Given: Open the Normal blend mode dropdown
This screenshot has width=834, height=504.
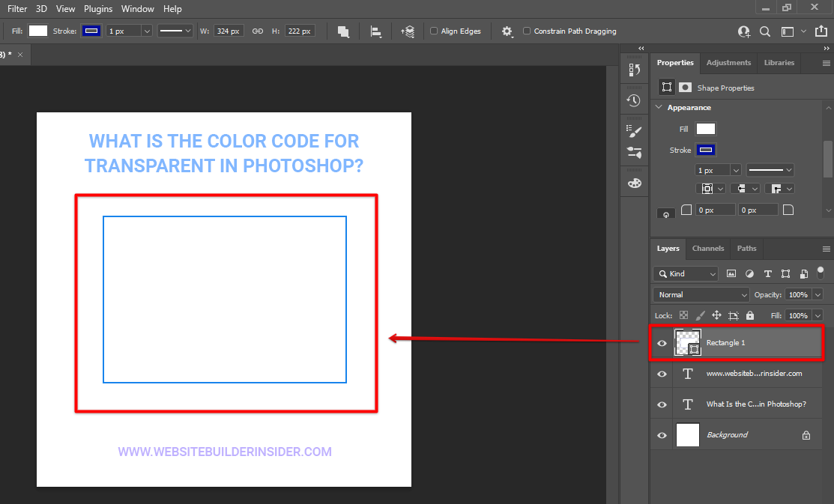Looking at the screenshot, I should (x=700, y=295).
